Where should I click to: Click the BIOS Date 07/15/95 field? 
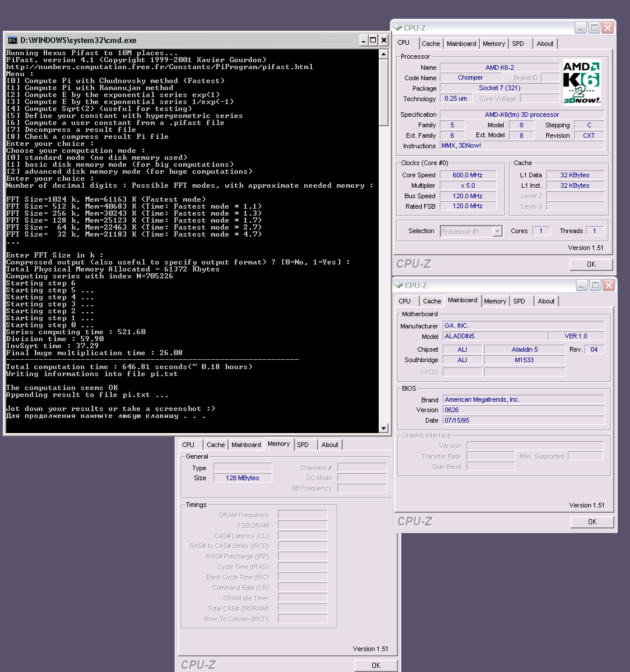(523, 420)
